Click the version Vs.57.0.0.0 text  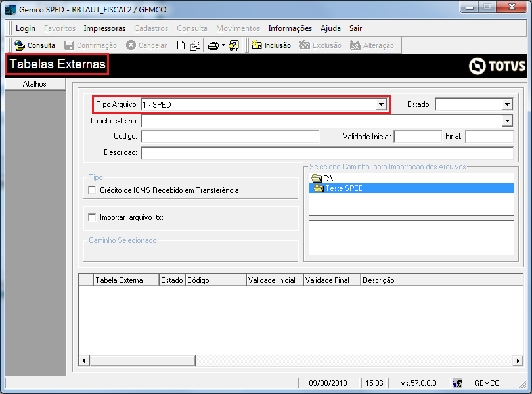418,383
